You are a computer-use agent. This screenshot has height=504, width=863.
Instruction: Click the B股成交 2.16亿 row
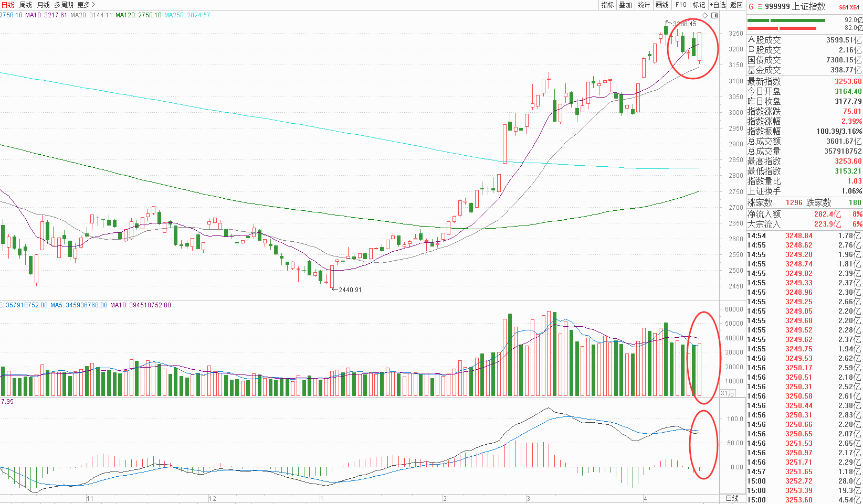tap(804, 50)
